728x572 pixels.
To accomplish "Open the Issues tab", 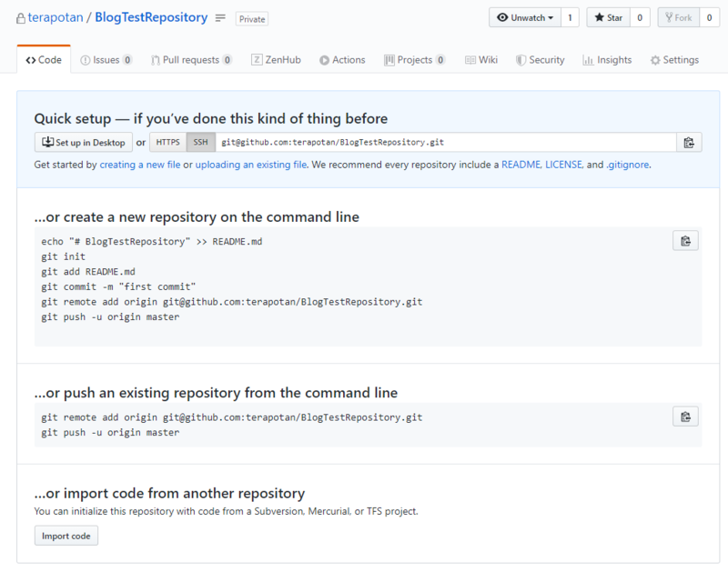I will pos(106,60).
